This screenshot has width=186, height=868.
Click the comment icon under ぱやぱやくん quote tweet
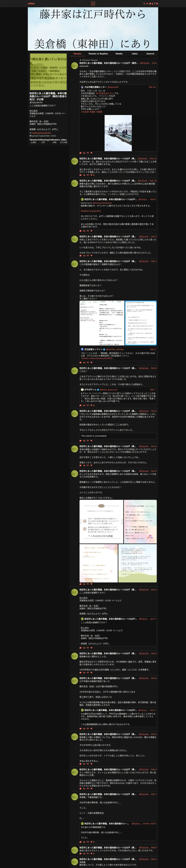[80, 405]
